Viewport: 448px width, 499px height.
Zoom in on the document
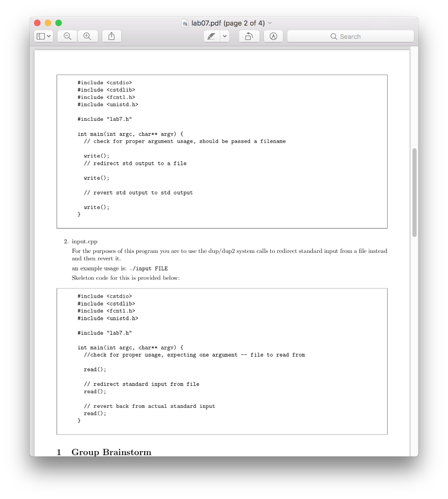click(x=88, y=36)
